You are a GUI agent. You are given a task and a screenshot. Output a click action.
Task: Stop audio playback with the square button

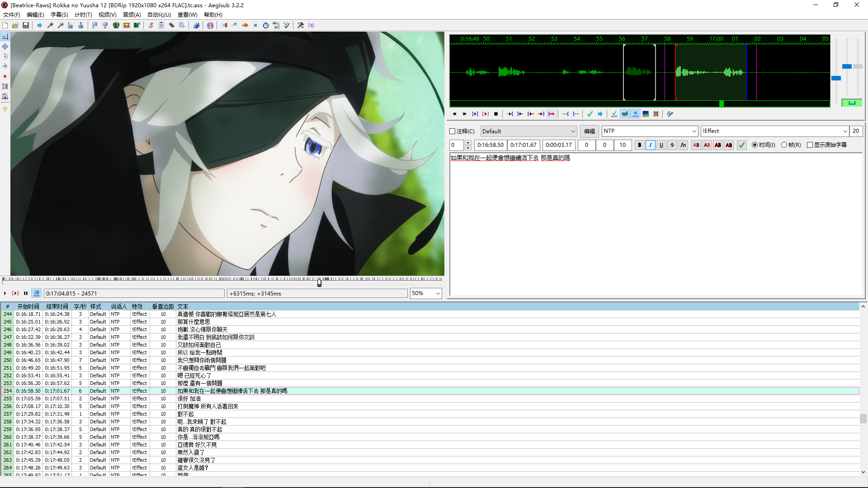tap(496, 114)
